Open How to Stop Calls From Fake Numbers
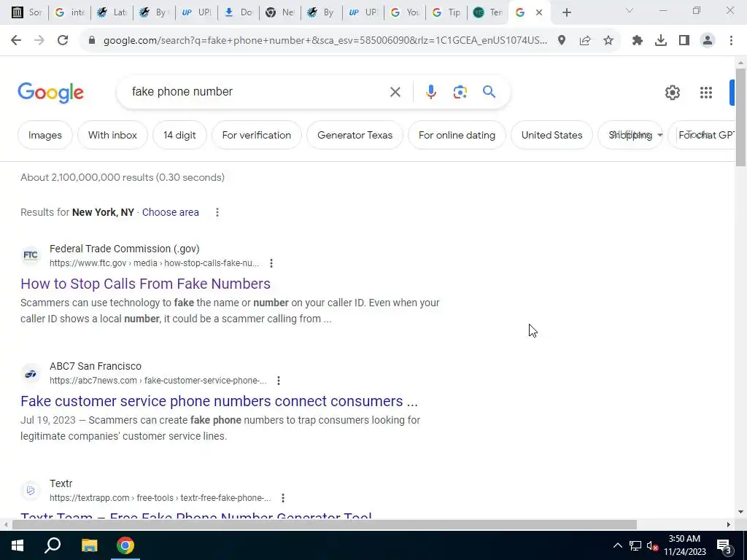The width and height of the screenshot is (747, 560). 145,284
